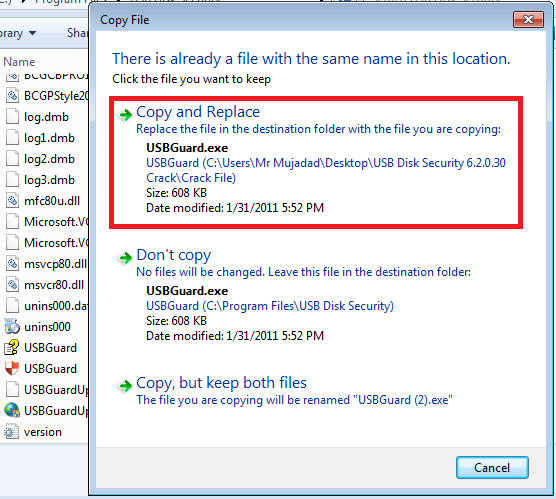Select log3.dmb file name
This screenshot has height=499, width=556.
pos(49,180)
